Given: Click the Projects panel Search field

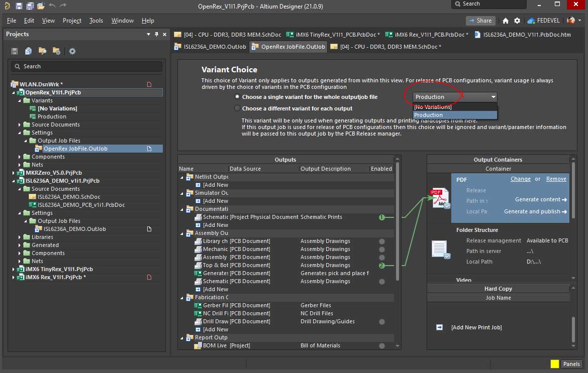Looking at the screenshot, I should click(86, 66).
